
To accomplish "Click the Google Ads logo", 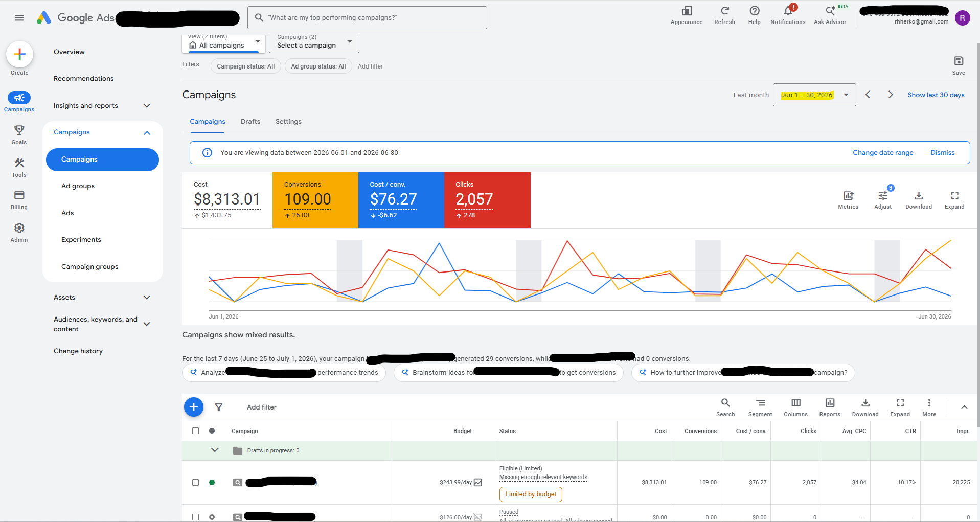I will 76,18.
